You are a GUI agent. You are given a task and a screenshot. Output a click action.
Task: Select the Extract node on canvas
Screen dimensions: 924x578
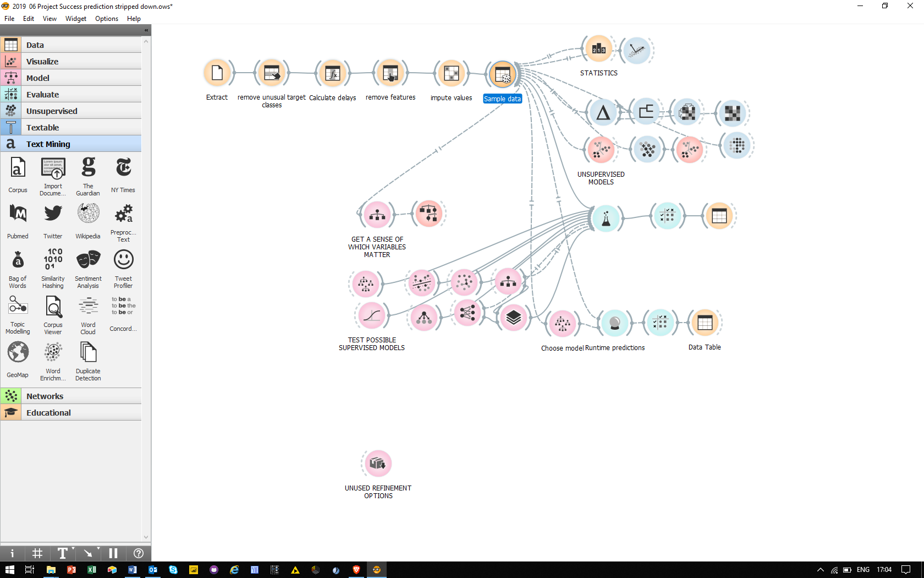[217, 73]
